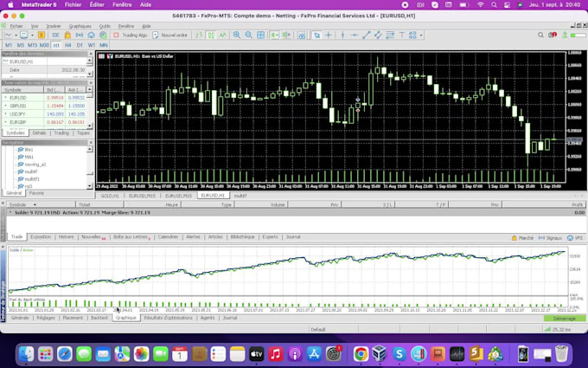
Task: Click the zoom out magnifier icon
Action: pos(248,35)
